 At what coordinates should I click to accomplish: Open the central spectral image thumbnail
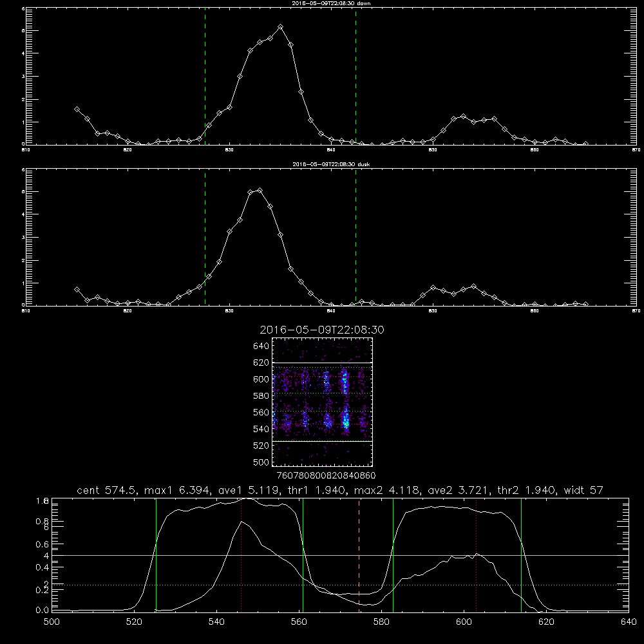pos(322,402)
